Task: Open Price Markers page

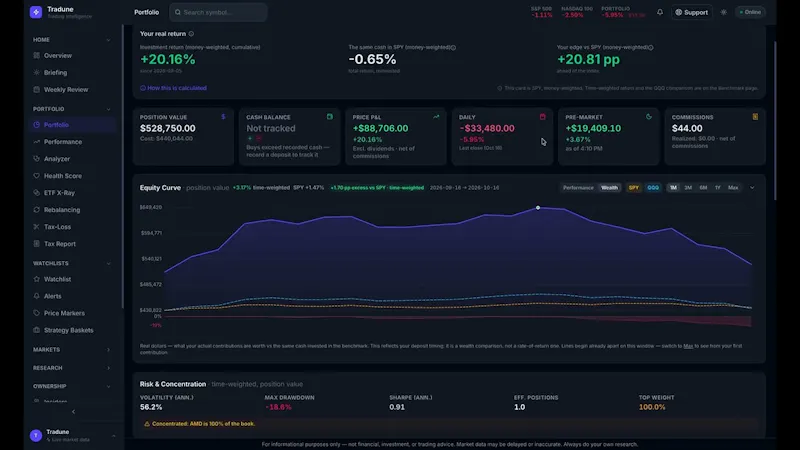Action: (x=71, y=313)
